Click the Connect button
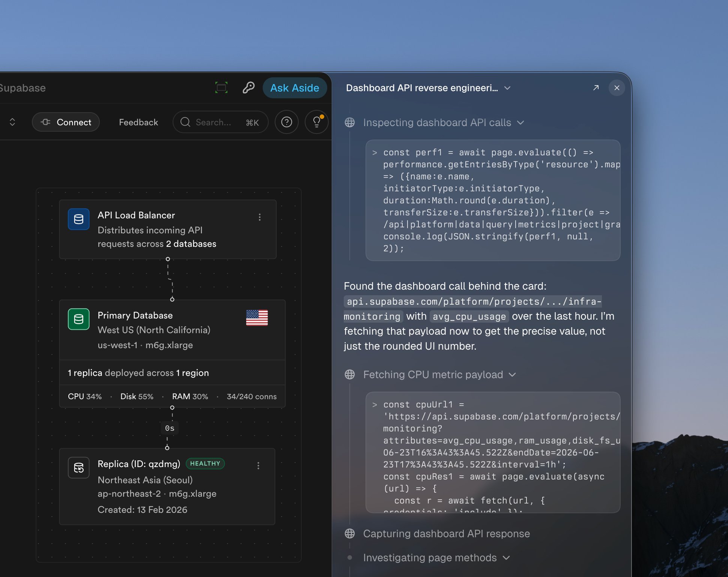 [x=66, y=122]
